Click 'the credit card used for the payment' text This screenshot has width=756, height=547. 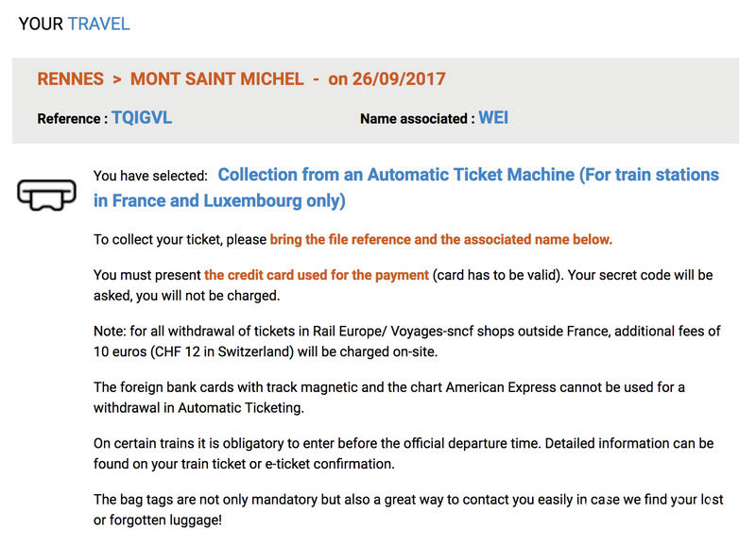pos(317,275)
